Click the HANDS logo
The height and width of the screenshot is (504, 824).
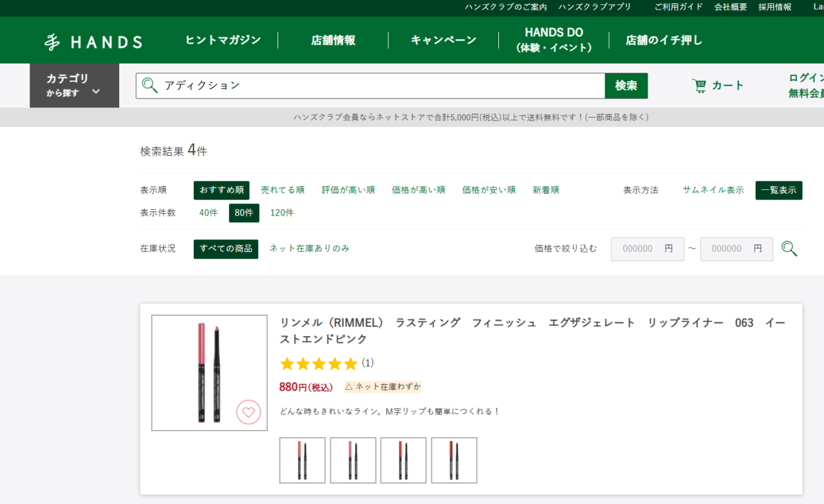click(93, 42)
